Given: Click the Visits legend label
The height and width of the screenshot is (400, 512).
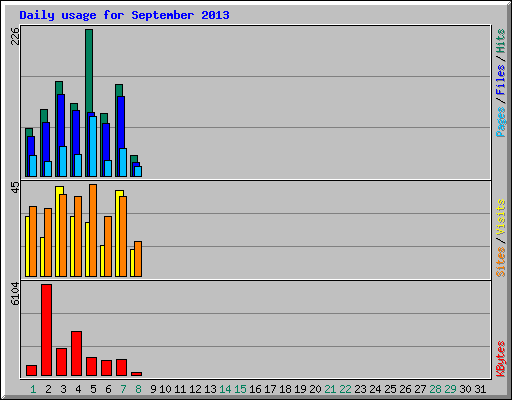Looking at the screenshot, I should point(501,217).
